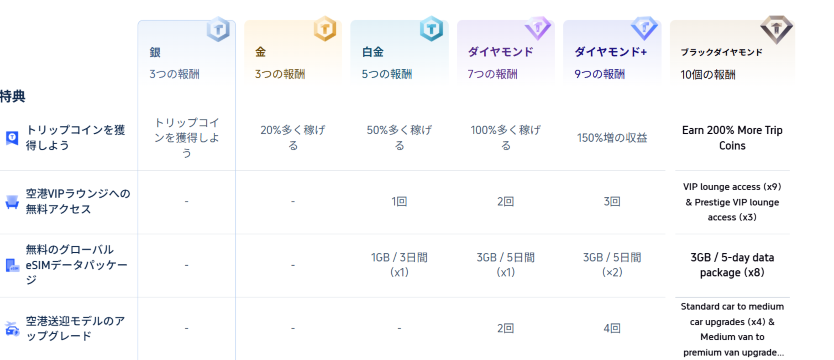Screen dimensions: 834x360
Task: Click the Platinum tier hexagon badge icon
Action: [x=431, y=29]
